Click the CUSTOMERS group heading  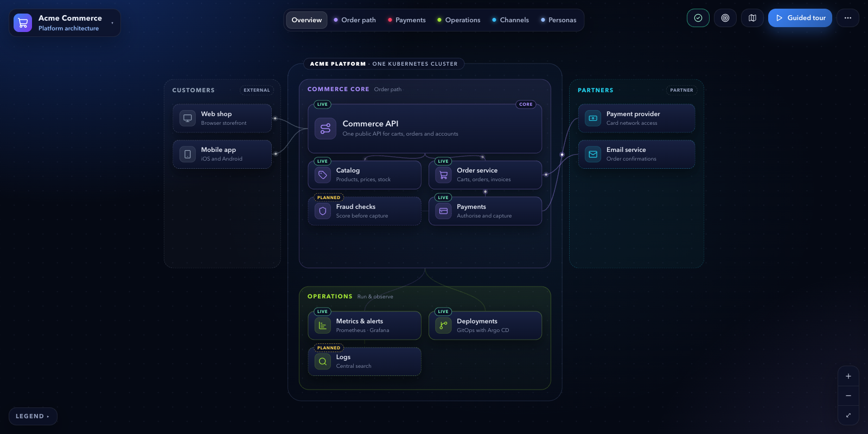tap(193, 90)
